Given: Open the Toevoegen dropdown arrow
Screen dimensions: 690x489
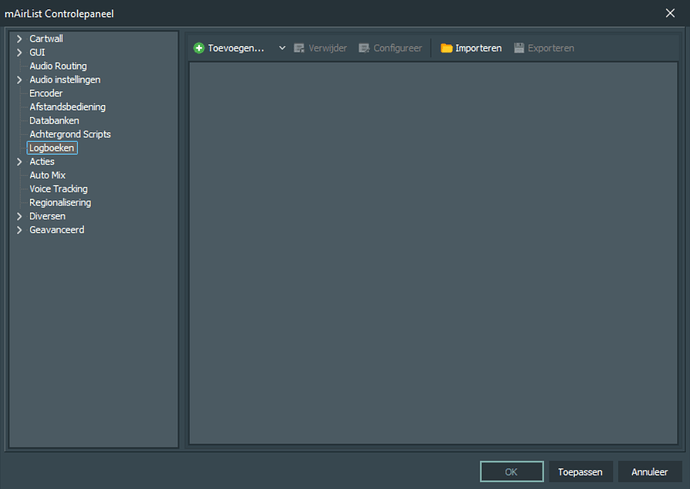Looking at the screenshot, I should [x=282, y=48].
